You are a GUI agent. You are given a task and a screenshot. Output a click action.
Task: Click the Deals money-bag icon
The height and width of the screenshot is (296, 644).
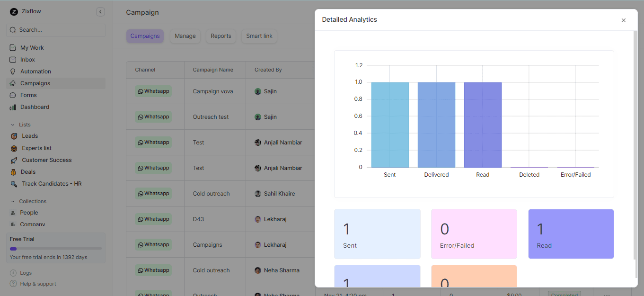tap(14, 171)
